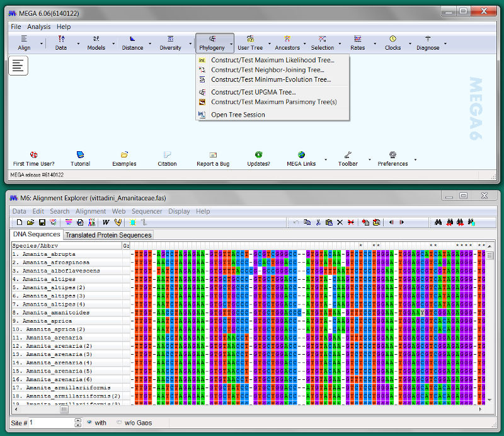Choose Construct/Test Neighbor-Joining Tree
Image resolution: width=504 pixels, height=436 pixels.
tap(272, 70)
